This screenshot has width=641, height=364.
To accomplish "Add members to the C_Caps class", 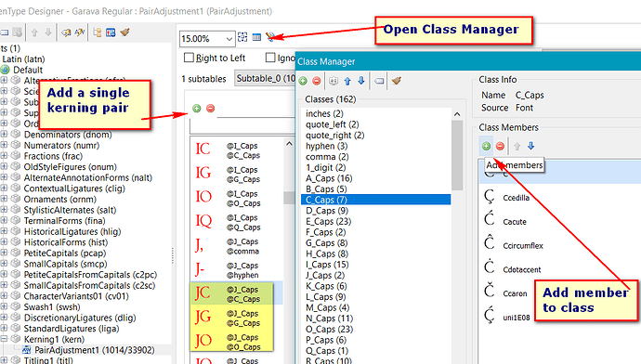I will (x=486, y=146).
